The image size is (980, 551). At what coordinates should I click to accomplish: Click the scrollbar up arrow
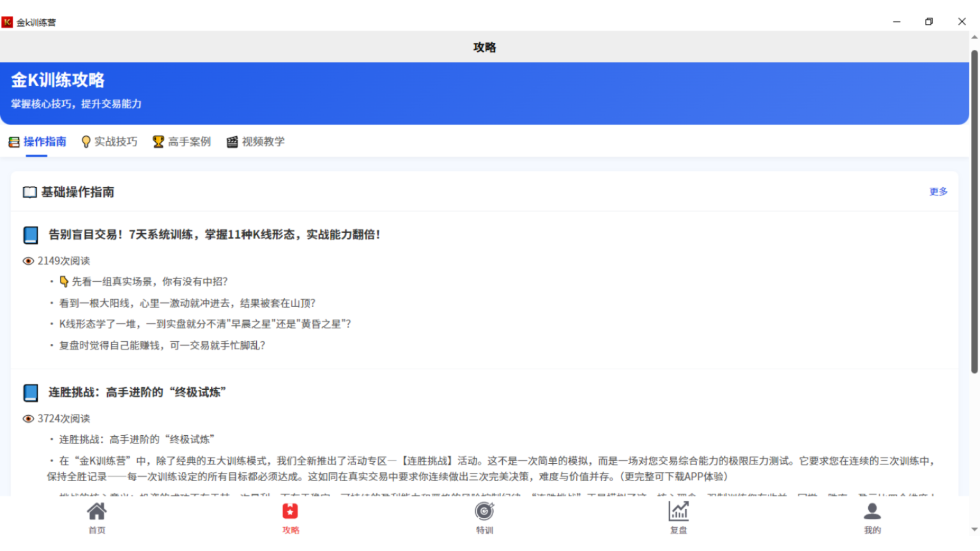coord(974,37)
